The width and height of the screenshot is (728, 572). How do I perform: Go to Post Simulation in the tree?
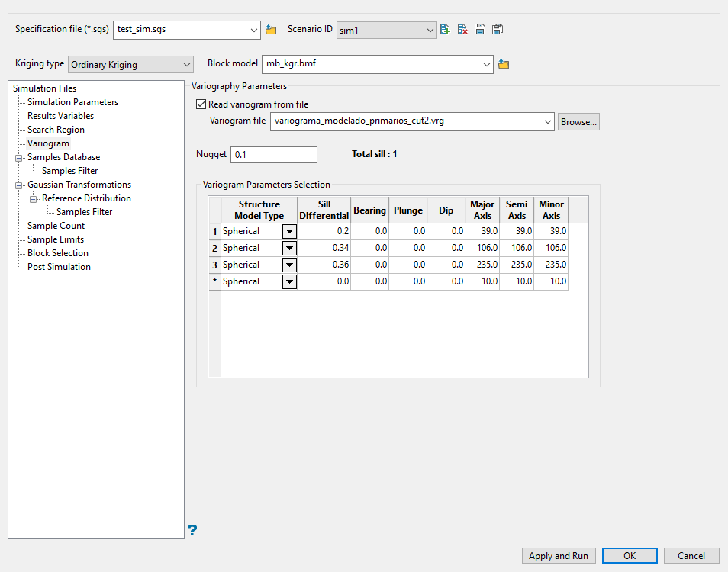pyautogui.click(x=59, y=267)
